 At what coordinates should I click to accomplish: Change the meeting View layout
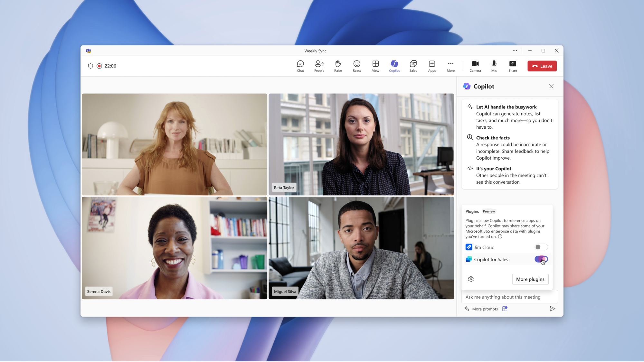click(x=375, y=66)
